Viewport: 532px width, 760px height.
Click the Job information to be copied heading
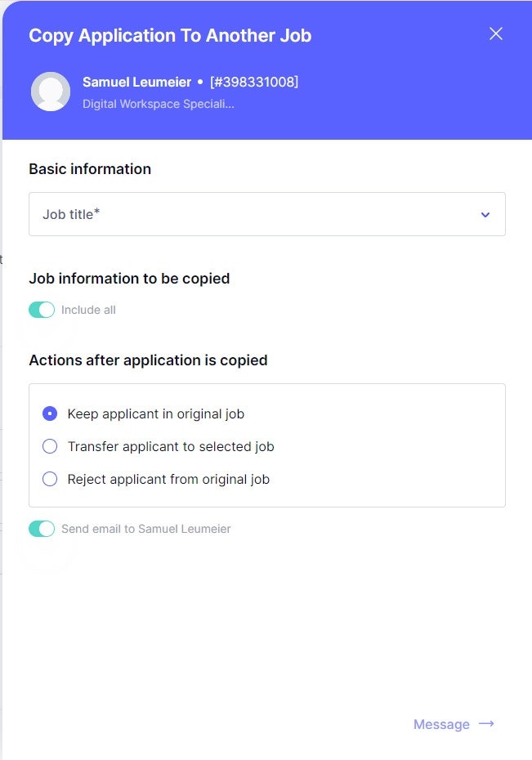pyautogui.click(x=129, y=279)
